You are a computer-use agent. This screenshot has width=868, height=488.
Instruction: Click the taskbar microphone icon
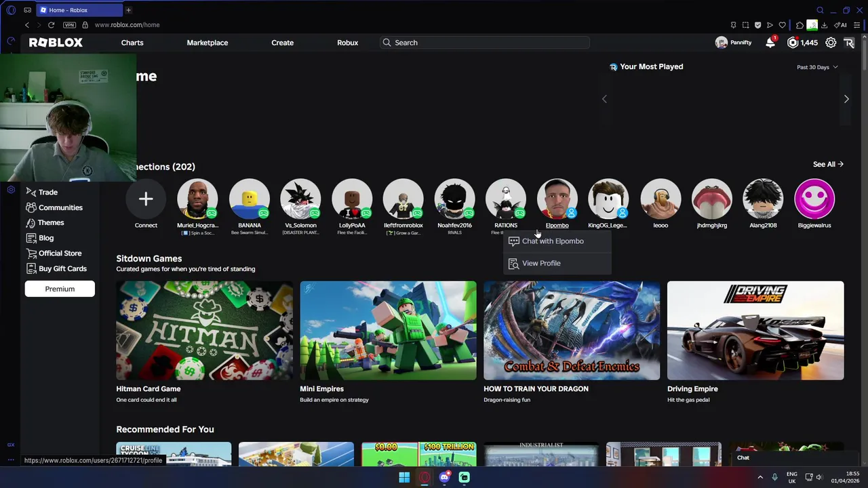(x=774, y=477)
